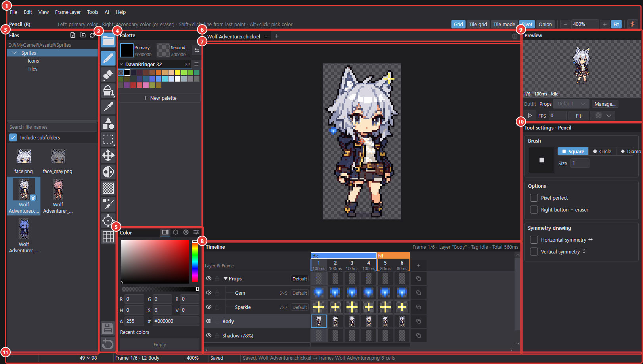The height and width of the screenshot is (364, 643).
Task: Select the Eraser tool
Action: pos(108,74)
